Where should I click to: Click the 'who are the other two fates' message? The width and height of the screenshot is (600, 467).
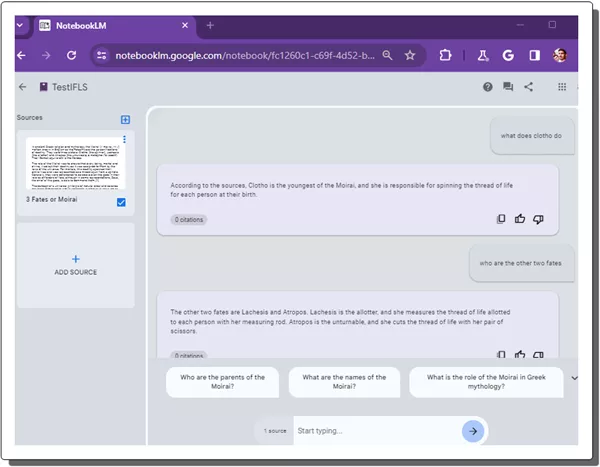[521, 263]
